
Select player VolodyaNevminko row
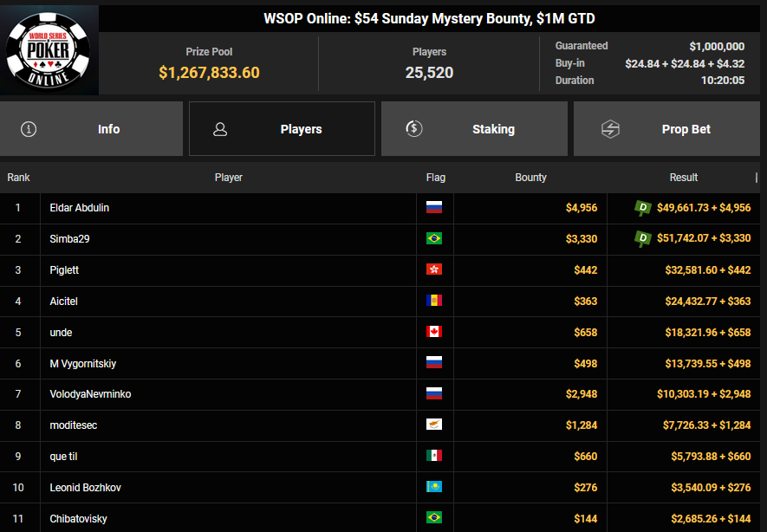[90, 394]
